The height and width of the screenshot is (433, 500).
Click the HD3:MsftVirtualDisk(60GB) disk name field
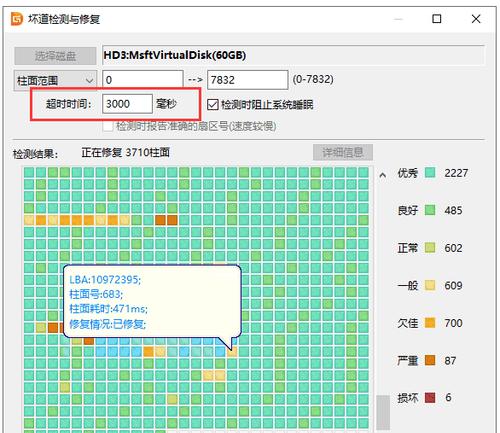coord(293,55)
